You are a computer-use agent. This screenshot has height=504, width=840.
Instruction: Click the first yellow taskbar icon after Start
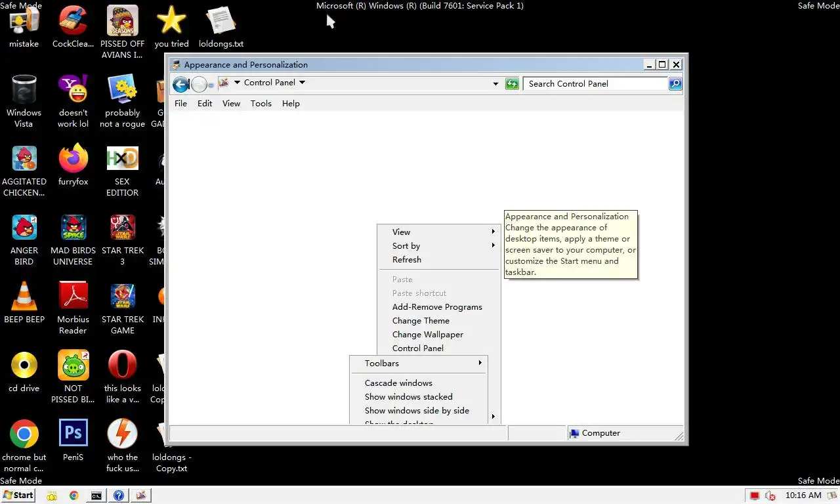click(51, 496)
